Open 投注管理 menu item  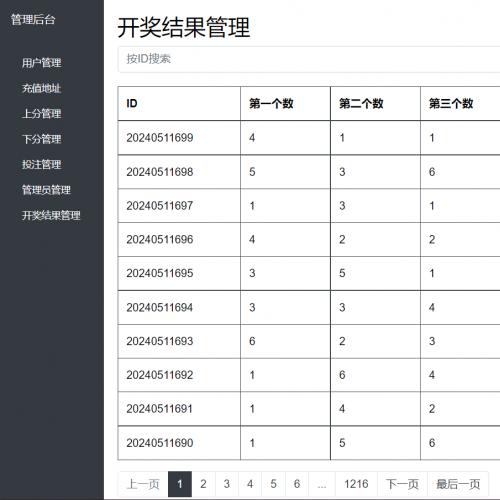tap(41, 164)
